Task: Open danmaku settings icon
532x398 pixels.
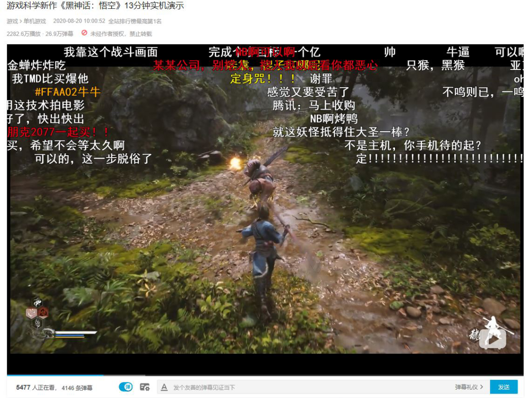Action: coord(145,387)
